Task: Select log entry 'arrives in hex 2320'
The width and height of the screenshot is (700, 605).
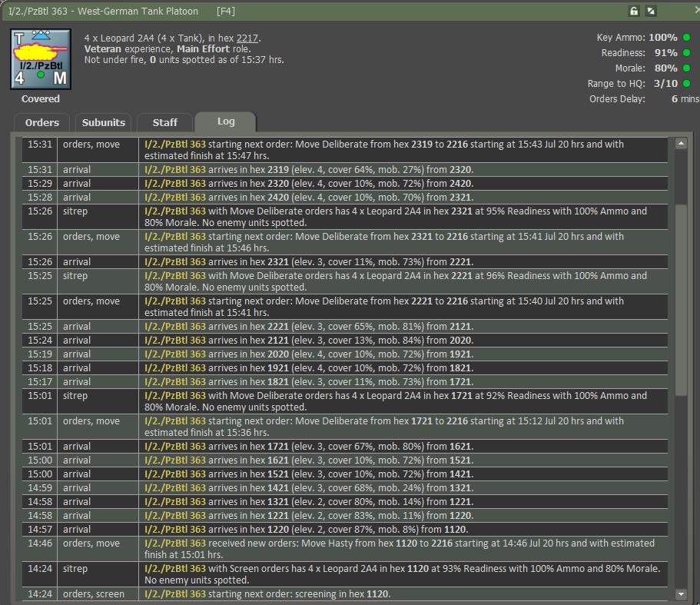Action: point(345,184)
